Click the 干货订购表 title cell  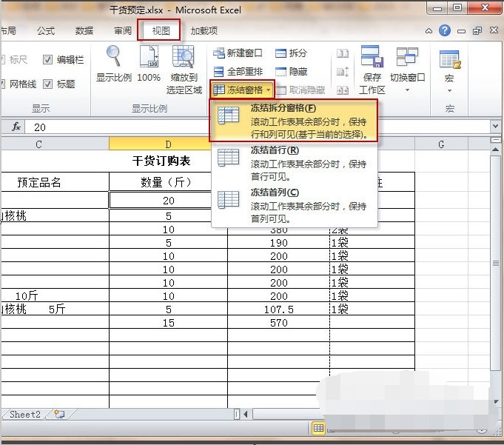[x=161, y=161]
